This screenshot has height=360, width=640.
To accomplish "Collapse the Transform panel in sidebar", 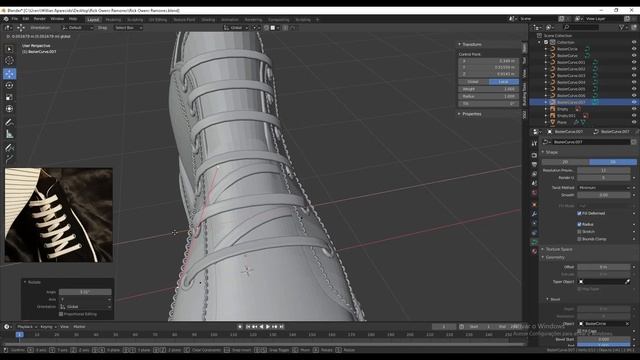I will point(460,44).
